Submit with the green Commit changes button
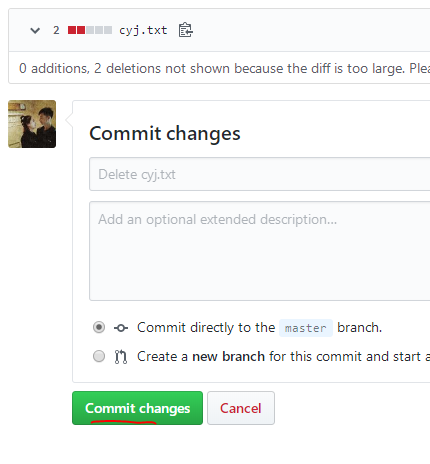 click(137, 408)
